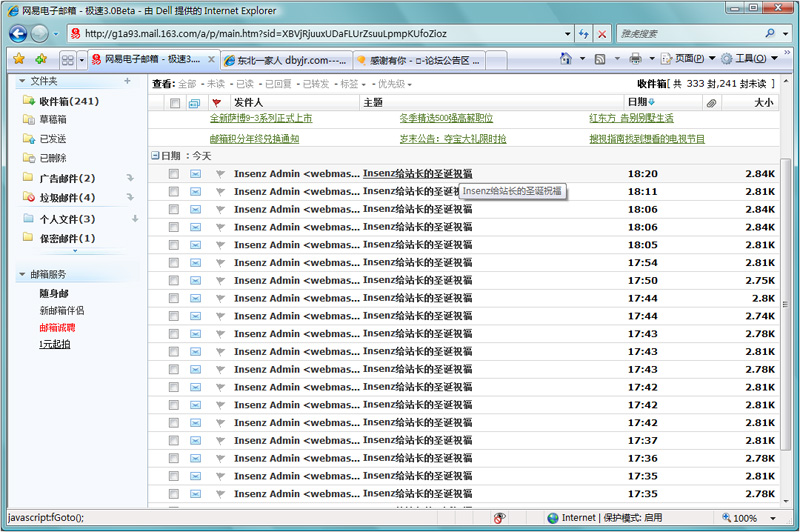Screen dimensions: 800x532
Task: Collapse the 文件夹 section triangle
Action: [x=22, y=81]
